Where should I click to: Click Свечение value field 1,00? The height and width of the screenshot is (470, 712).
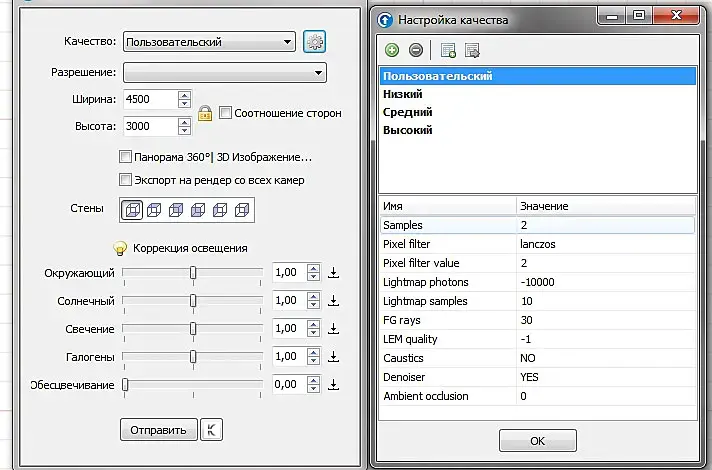pyautogui.click(x=290, y=329)
